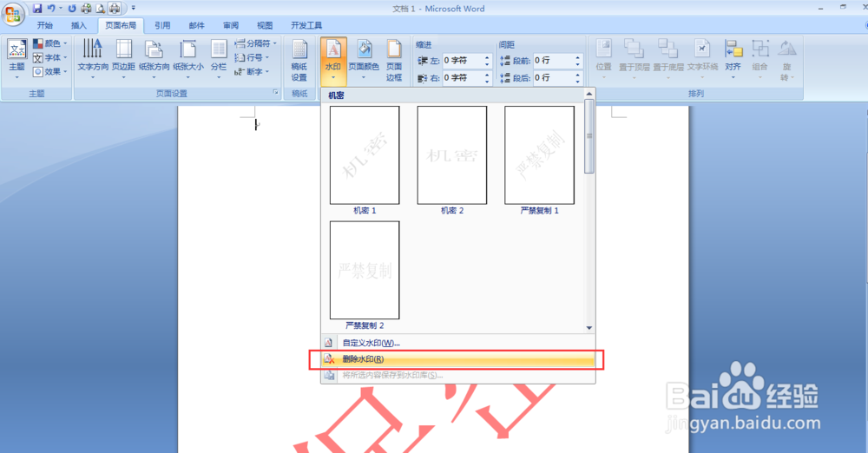Click the 置于底层 send to back button

click(x=668, y=59)
